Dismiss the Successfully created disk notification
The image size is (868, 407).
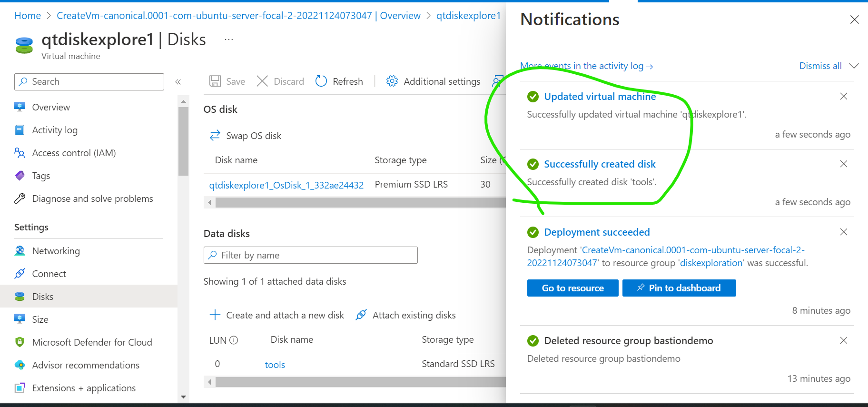[x=844, y=164]
